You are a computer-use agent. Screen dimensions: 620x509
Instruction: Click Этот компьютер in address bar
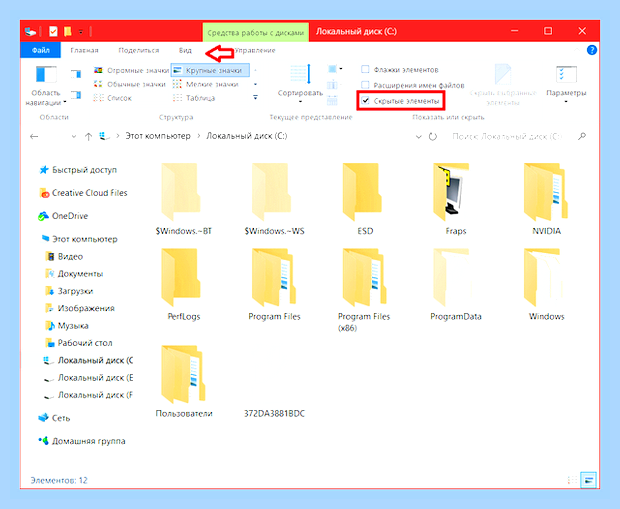pos(158,136)
